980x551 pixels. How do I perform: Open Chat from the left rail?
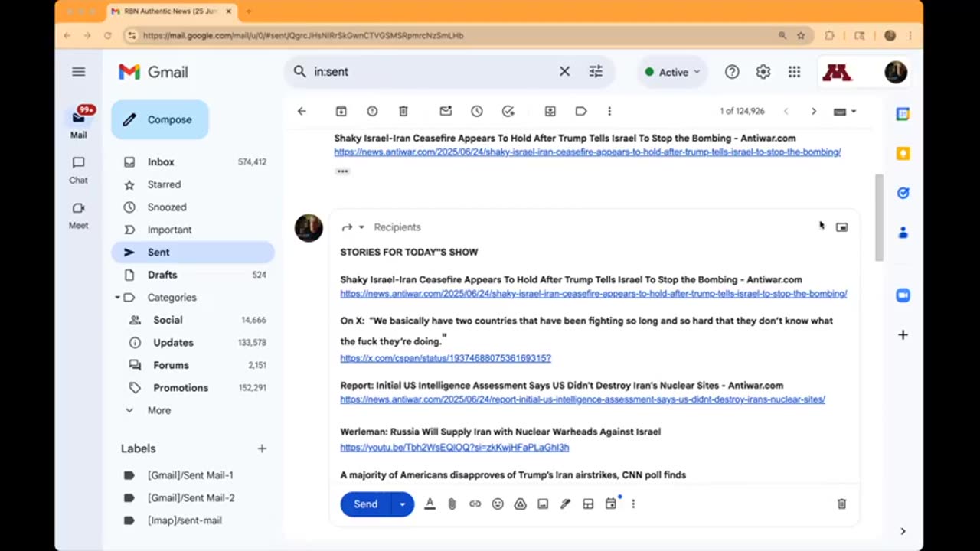(78, 170)
